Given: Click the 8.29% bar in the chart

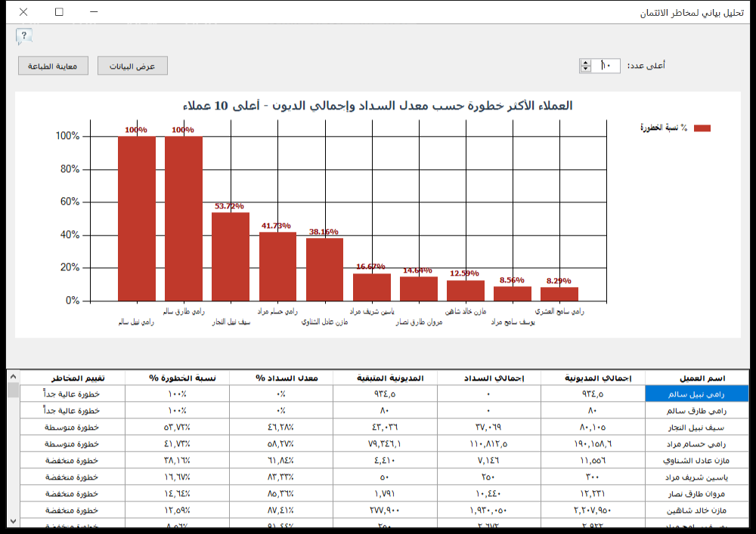Looking at the screenshot, I should coord(559,295).
